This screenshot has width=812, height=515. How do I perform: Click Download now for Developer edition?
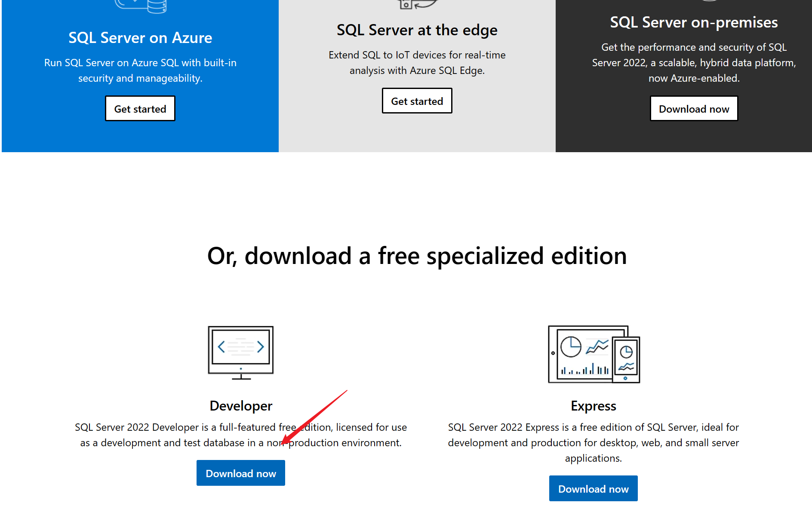pos(241,473)
